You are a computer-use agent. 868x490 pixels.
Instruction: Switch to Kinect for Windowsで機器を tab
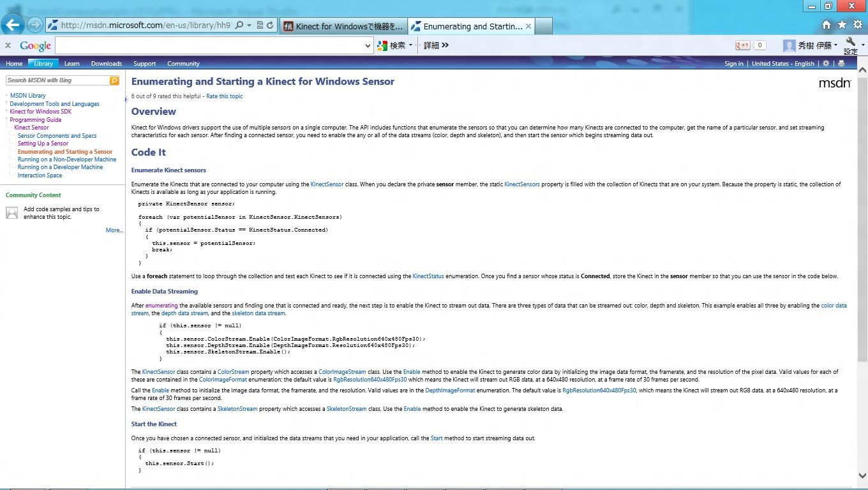pyautogui.click(x=343, y=26)
